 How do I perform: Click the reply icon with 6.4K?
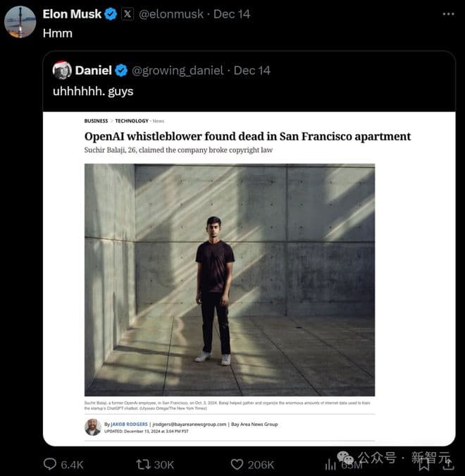click(x=51, y=464)
